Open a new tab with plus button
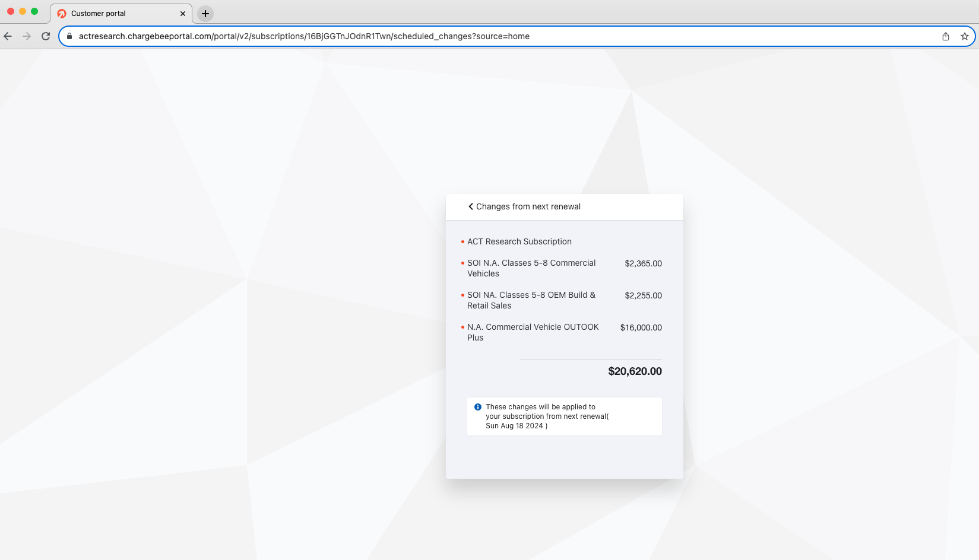The image size is (979, 560). click(x=205, y=14)
